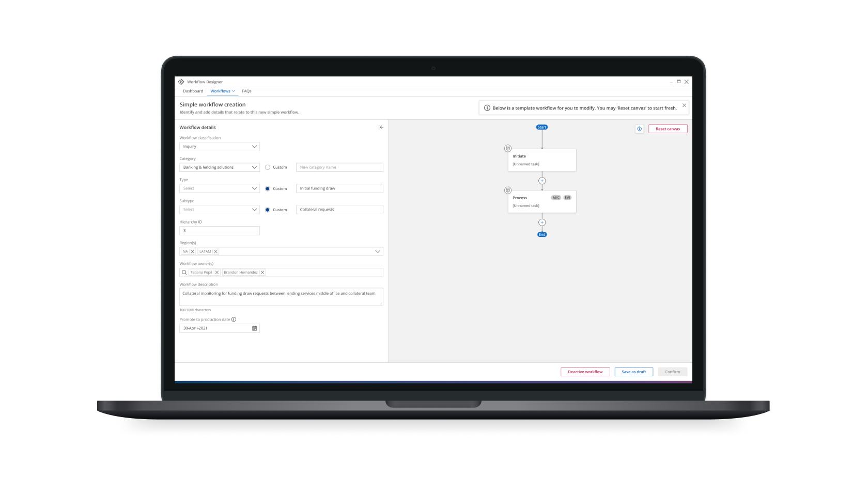Click the plus icon between Process and End

coord(542,222)
